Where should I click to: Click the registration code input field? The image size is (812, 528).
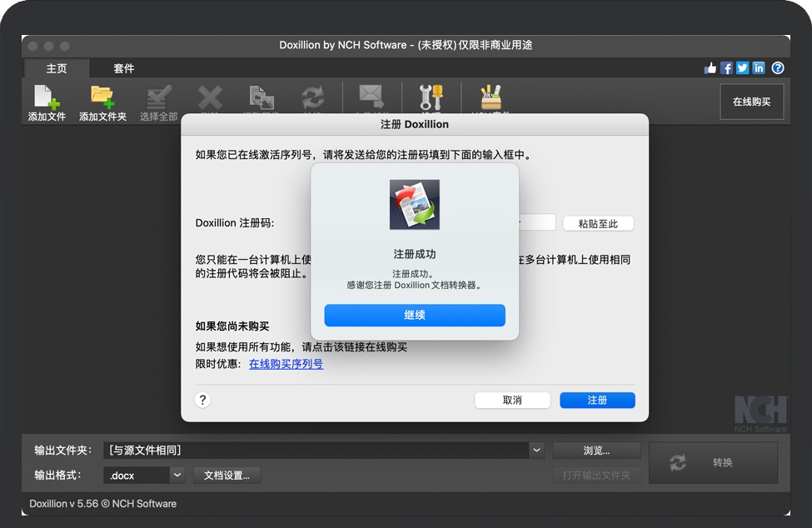536,222
